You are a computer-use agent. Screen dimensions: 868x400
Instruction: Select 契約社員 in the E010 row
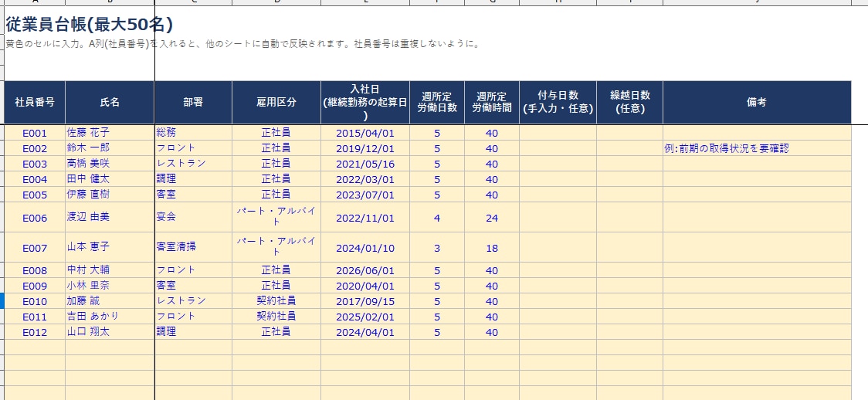(x=276, y=301)
